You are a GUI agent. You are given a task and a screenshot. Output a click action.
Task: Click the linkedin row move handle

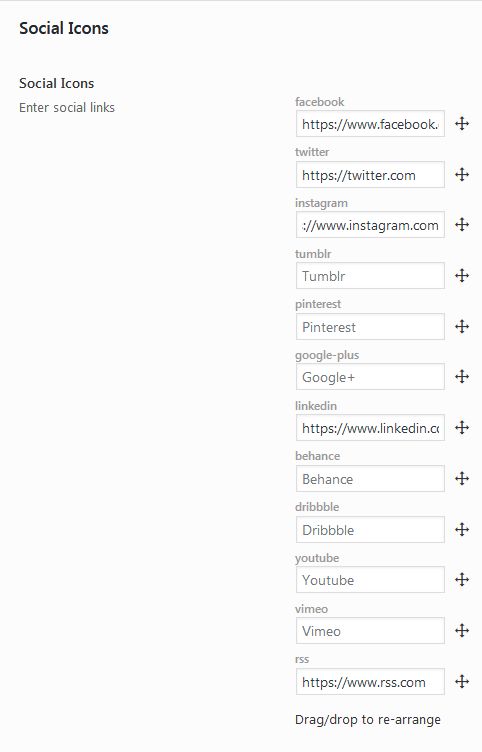click(462, 427)
